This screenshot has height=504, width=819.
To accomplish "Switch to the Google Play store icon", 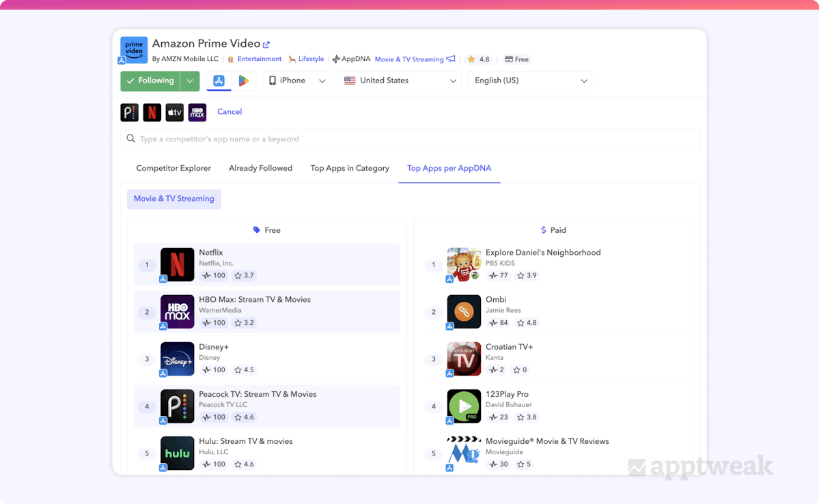I will (243, 81).
